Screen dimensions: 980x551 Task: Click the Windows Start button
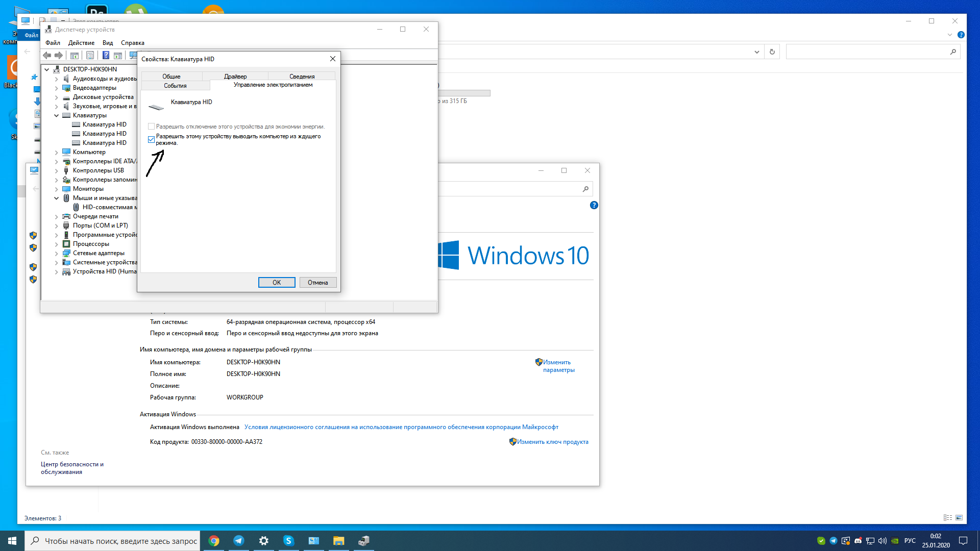(x=12, y=541)
